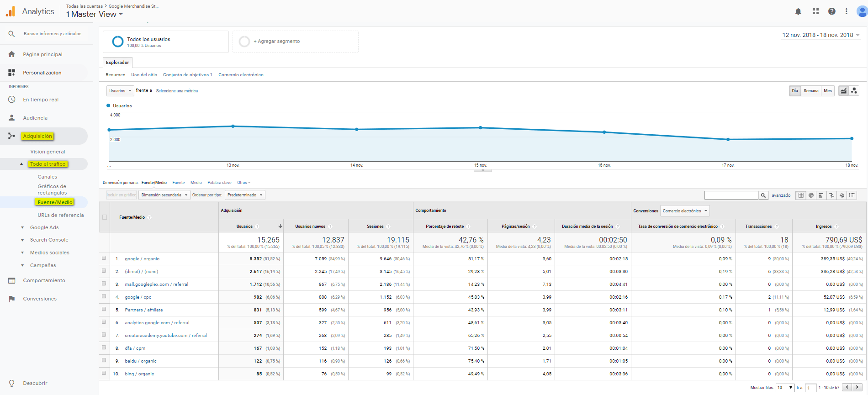This screenshot has height=395, width=868.
Task: Switch to motion chart icon
Action: (854, 91)
